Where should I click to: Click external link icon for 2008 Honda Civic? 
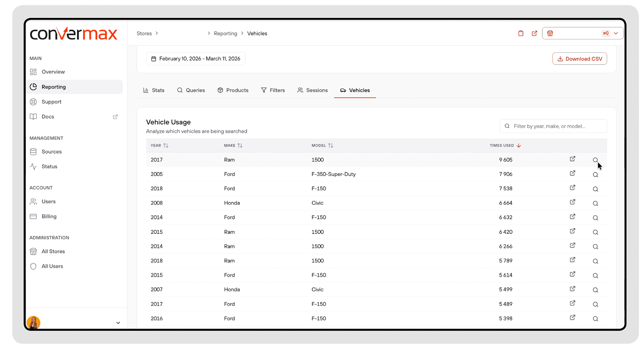tap(572, 202)
